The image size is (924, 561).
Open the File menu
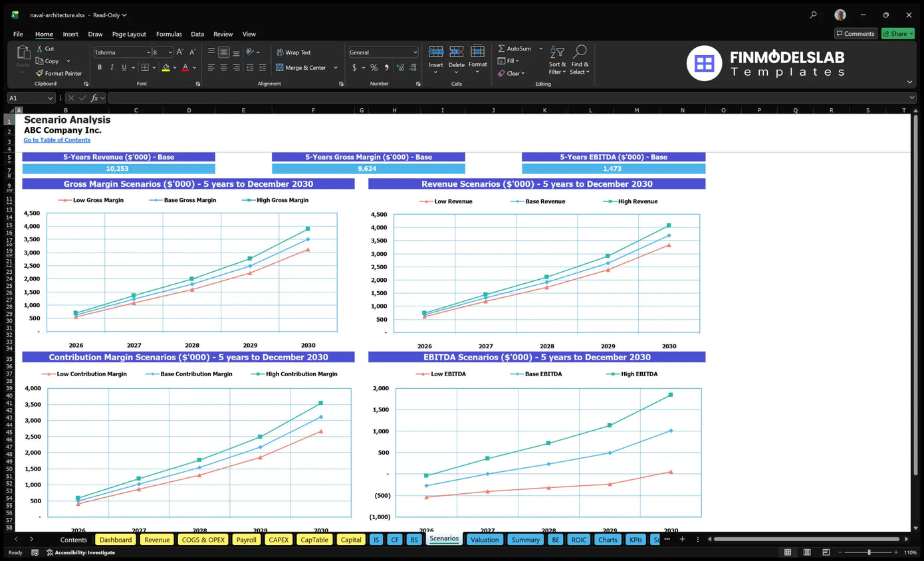point(18,34)
